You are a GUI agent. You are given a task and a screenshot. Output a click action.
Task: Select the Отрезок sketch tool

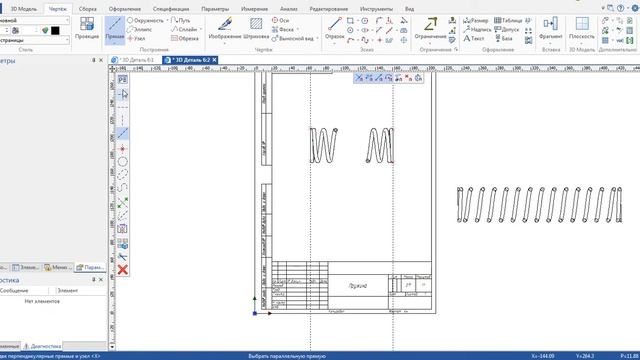click(x=335, y=28)
